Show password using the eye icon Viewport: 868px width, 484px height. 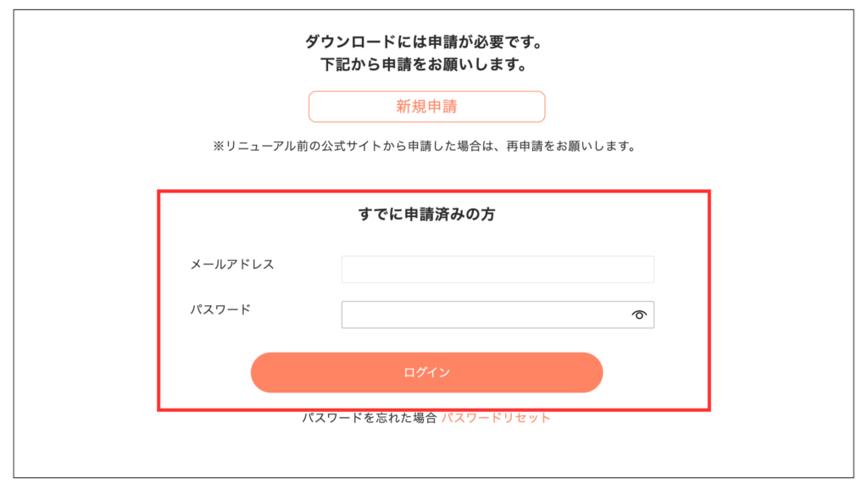coord(639,314)
